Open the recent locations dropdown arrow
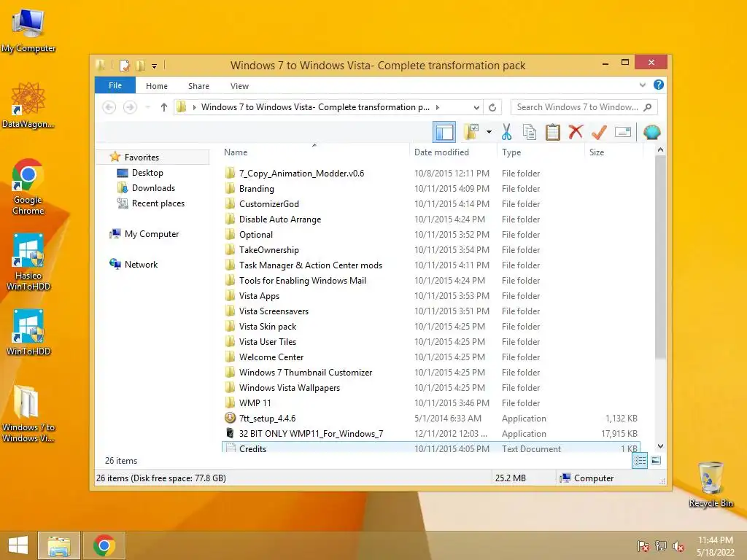747x560 pixels. tap(147, 107)
